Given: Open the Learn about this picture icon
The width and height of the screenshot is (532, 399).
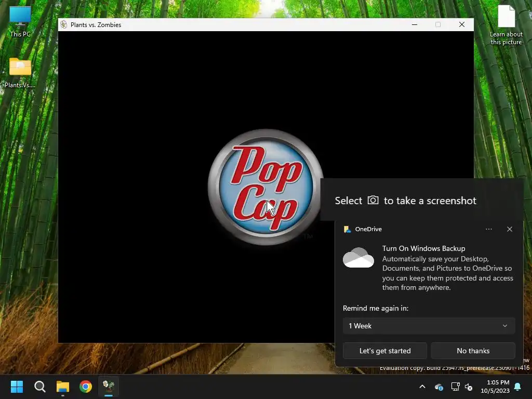Looking at the screenshot, I should 506,25.
